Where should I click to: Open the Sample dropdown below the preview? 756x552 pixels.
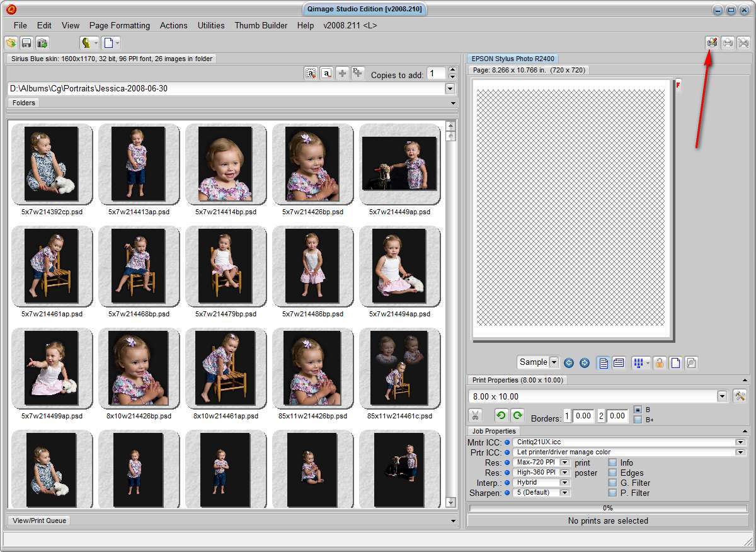pos(554,362)
